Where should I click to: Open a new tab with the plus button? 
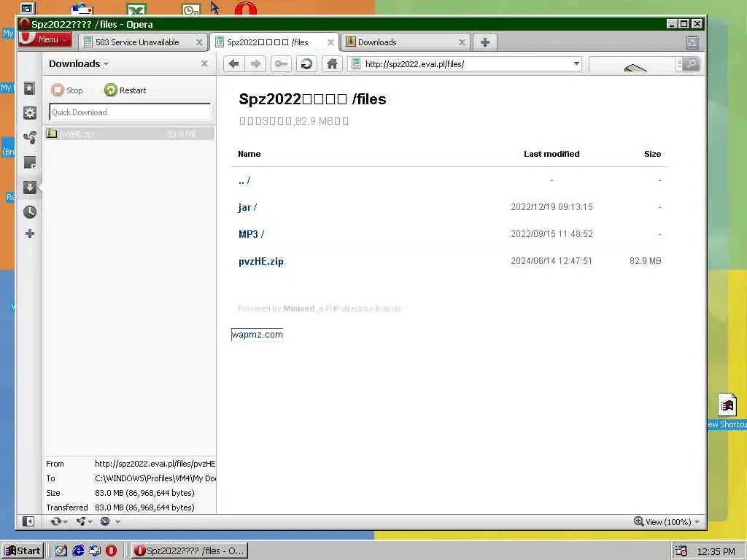point(485,42)
